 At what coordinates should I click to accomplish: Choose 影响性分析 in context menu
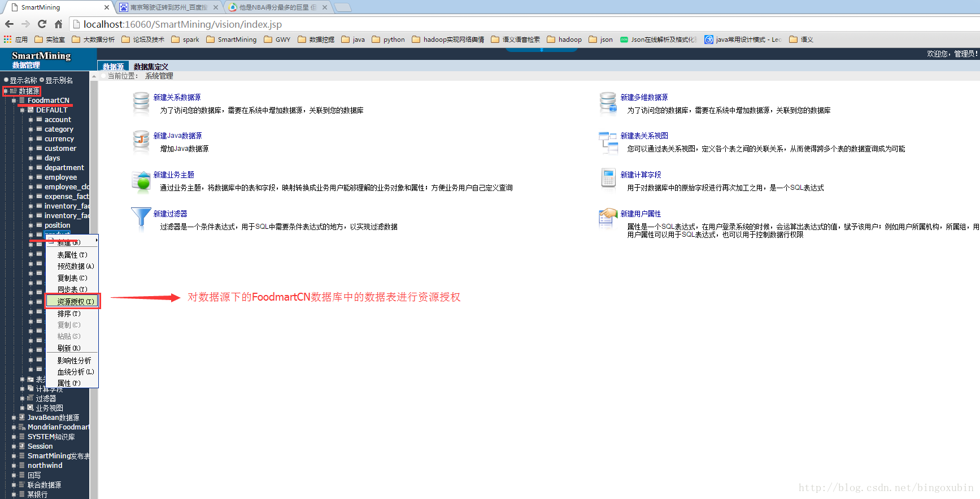pyautogui.click(x=72, y=361)
